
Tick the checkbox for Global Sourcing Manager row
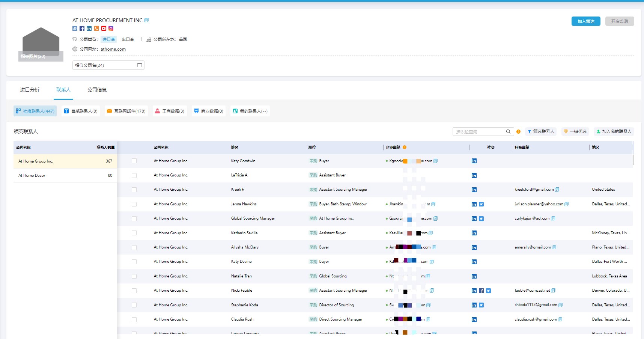tap(134, 218)
